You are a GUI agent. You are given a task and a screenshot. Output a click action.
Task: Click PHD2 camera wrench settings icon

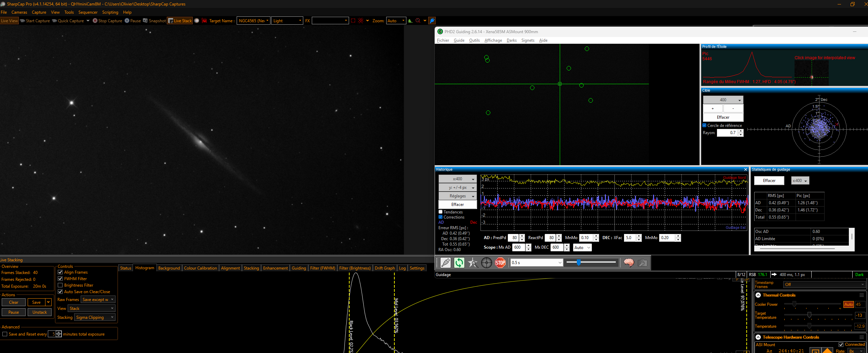(642, 262)
